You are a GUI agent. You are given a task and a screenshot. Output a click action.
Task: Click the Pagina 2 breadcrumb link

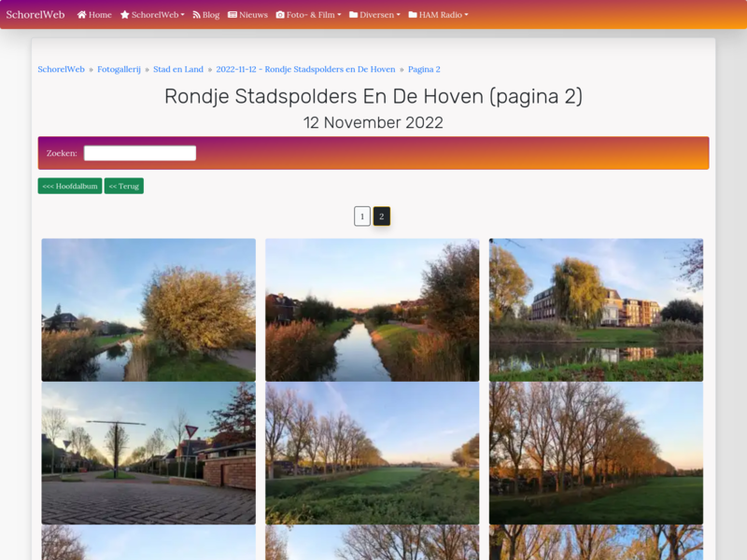424,69
